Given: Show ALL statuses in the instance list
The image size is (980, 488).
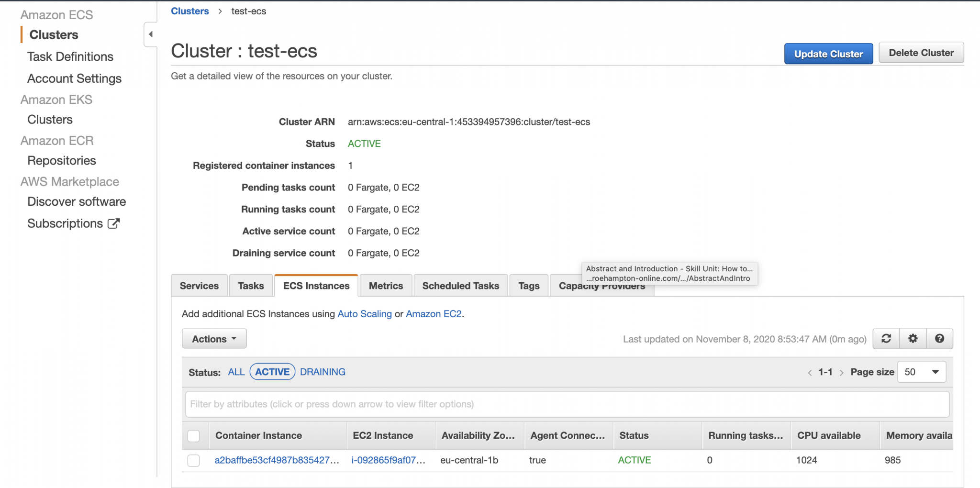Looking at the screenshot, I should 236,372.
